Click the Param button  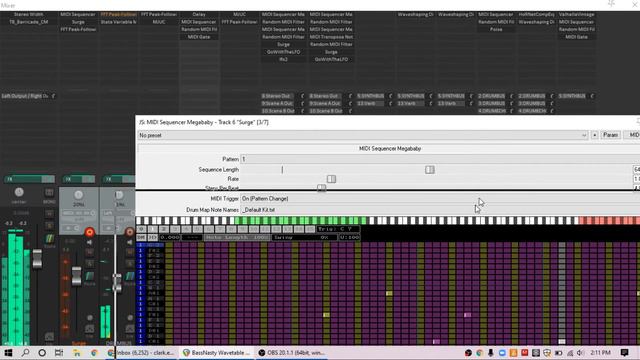(x=611, y=135)
